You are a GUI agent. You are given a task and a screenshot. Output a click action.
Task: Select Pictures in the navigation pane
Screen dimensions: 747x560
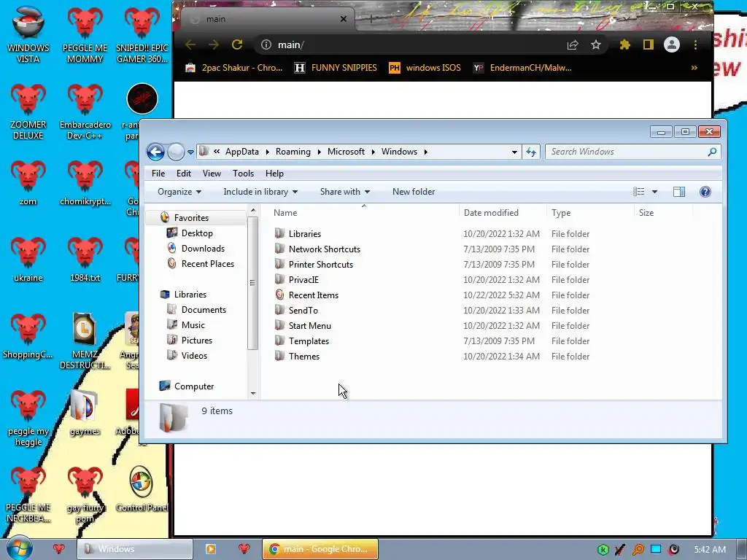[196, 340]
